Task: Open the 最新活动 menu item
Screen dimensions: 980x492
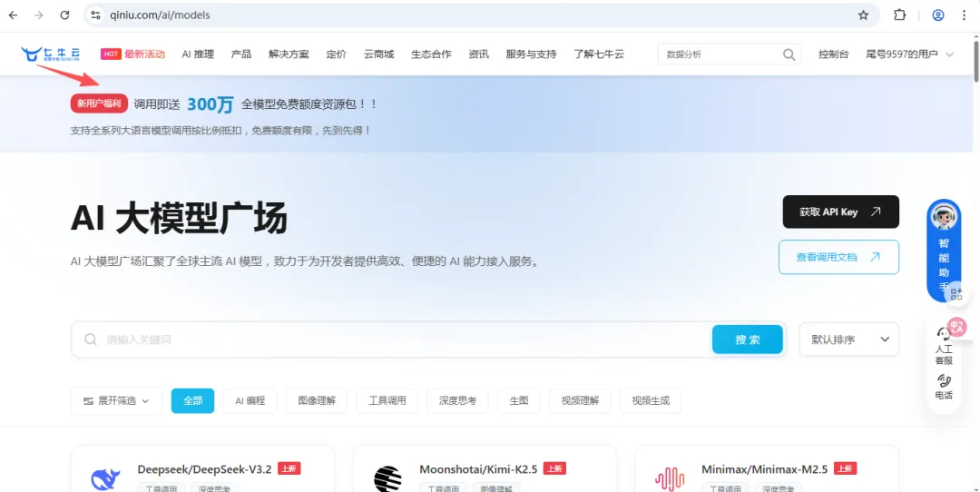Action: coord(144,54)
